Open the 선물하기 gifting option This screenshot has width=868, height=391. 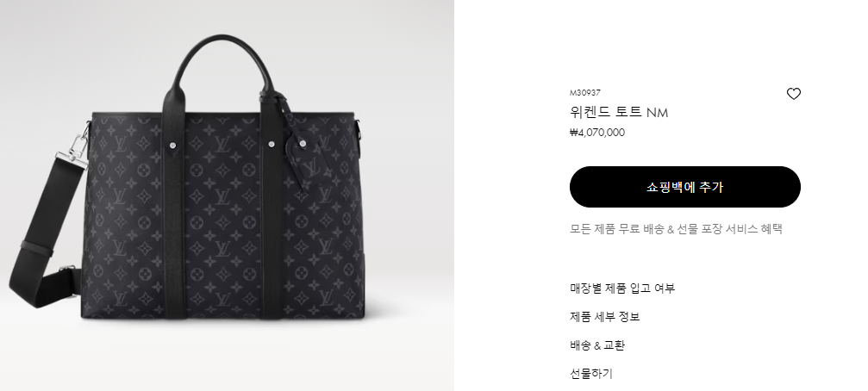click(591, 374)
